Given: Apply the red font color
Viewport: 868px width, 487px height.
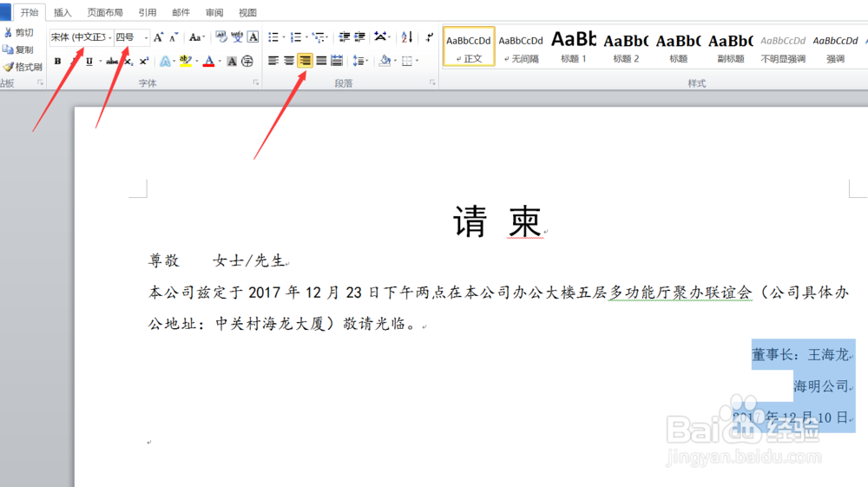Looking at the screenshot, I should [208, 61].
